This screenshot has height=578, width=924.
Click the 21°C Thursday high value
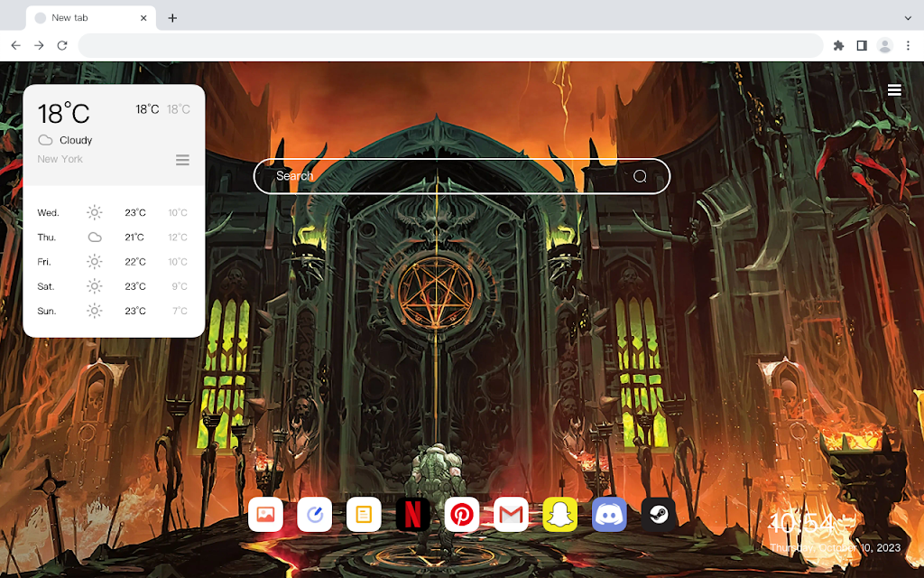point(134,238)
